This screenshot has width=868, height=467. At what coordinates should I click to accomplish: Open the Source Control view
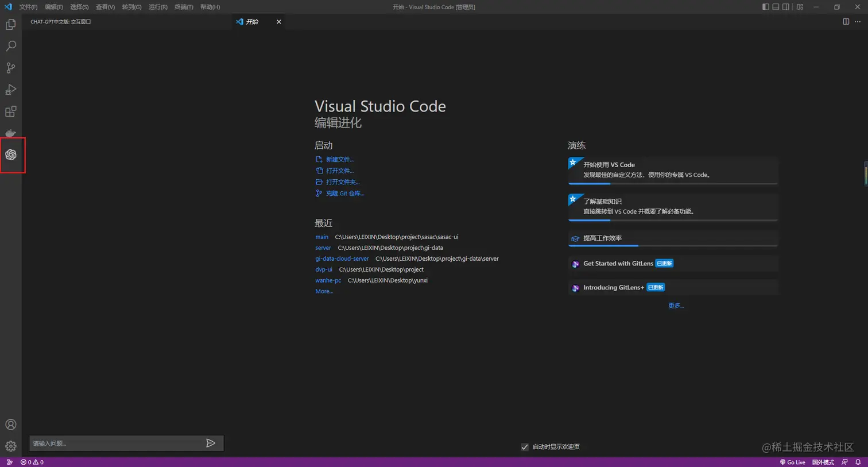(10, 68)
